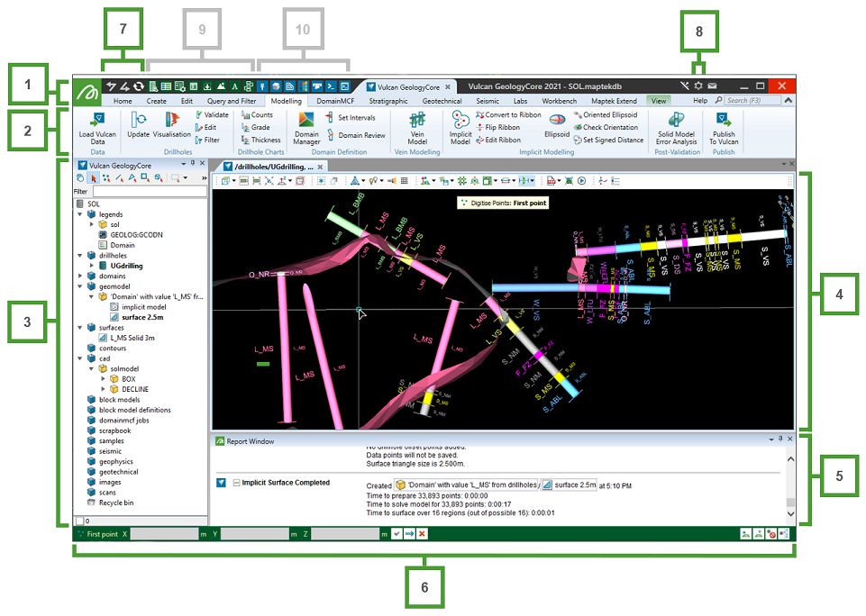Image resolution: width=866 pixels, height=616 pixels.
Task: Click Publish To Vulcan icon
Action: pos(724,120)
